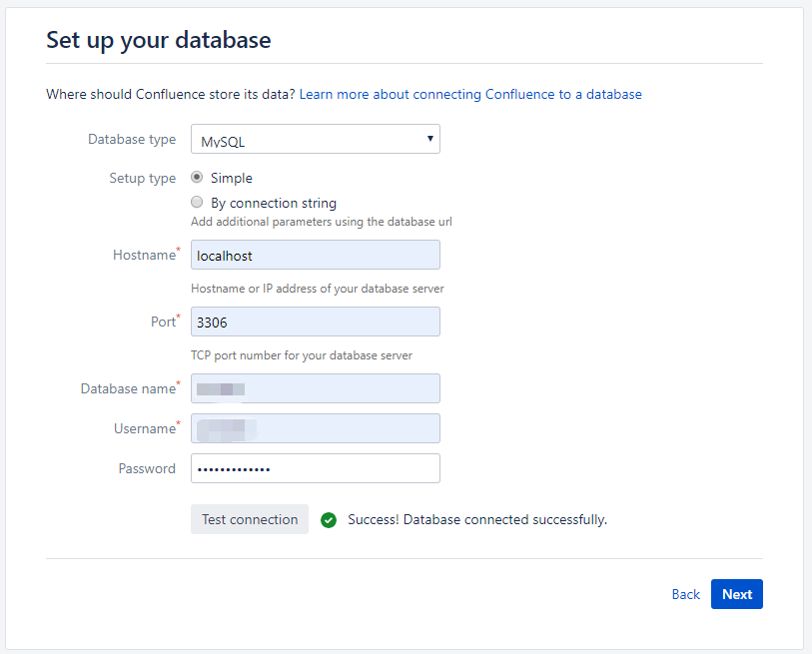
Task: Click the 'Password' field label
Action: click(147, 468)
